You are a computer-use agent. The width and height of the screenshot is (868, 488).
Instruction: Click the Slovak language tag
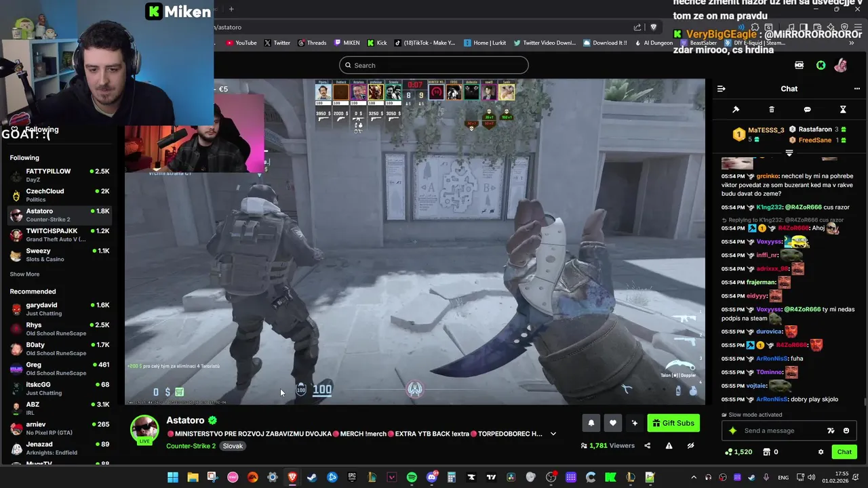click(233, 446)
